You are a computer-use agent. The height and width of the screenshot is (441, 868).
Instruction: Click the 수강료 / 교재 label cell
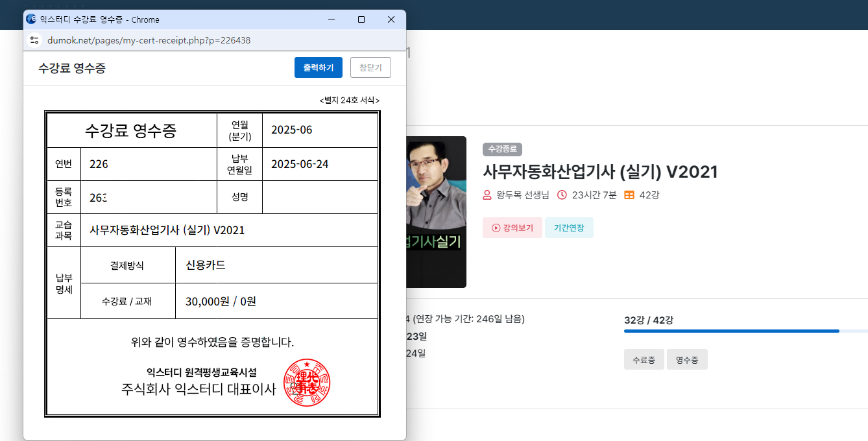click(x=127, y=301)
